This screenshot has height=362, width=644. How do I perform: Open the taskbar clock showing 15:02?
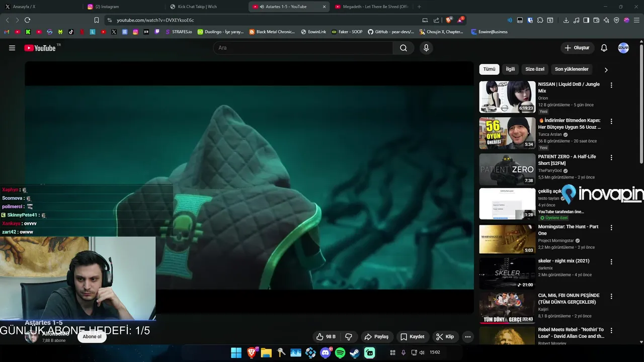coord(435,352)
